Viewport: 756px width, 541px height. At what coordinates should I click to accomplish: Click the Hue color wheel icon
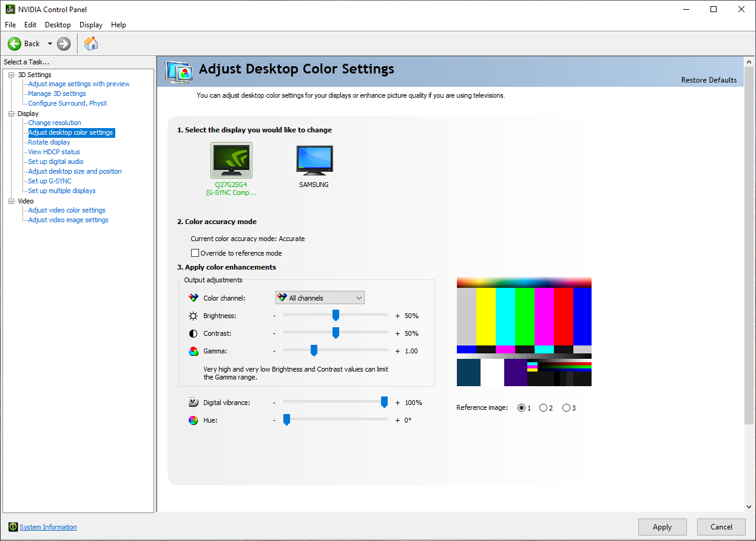(193, 420)
